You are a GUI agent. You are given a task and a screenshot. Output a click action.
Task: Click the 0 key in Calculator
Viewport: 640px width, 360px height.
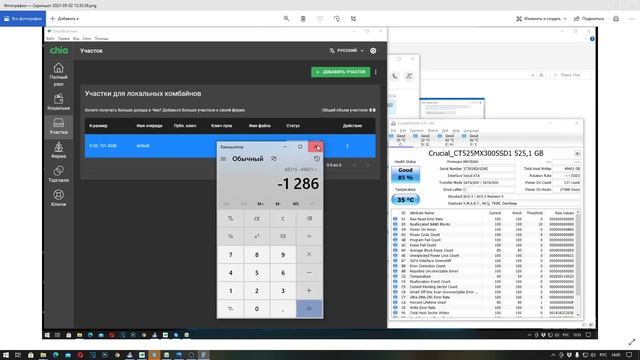point(257,309)
